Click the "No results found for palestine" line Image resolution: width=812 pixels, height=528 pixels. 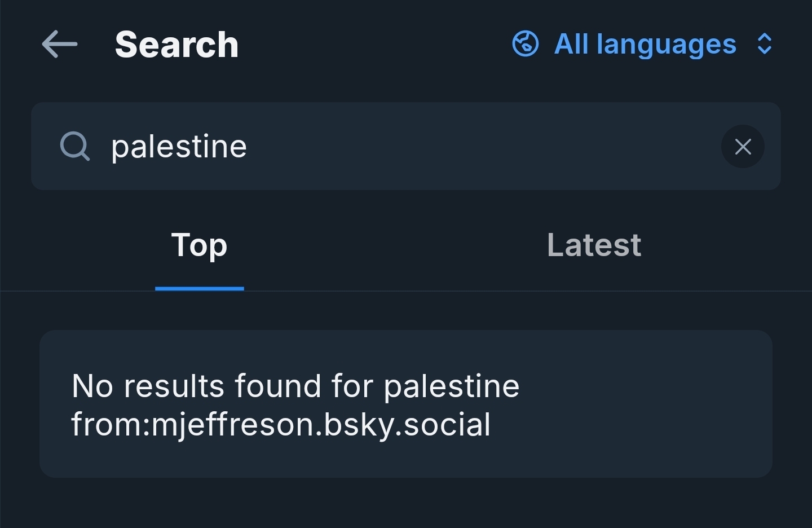pyautogui.click(x=295, y=386)
